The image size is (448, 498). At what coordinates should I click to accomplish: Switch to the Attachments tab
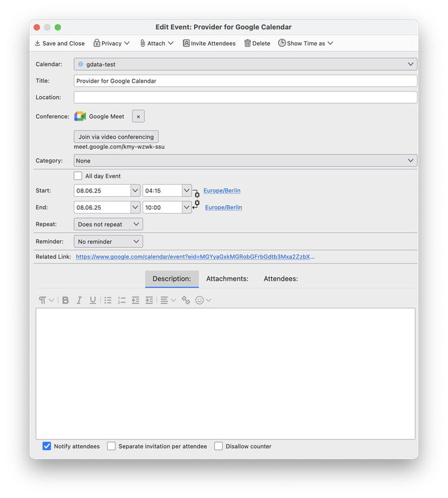click(227, 278)
